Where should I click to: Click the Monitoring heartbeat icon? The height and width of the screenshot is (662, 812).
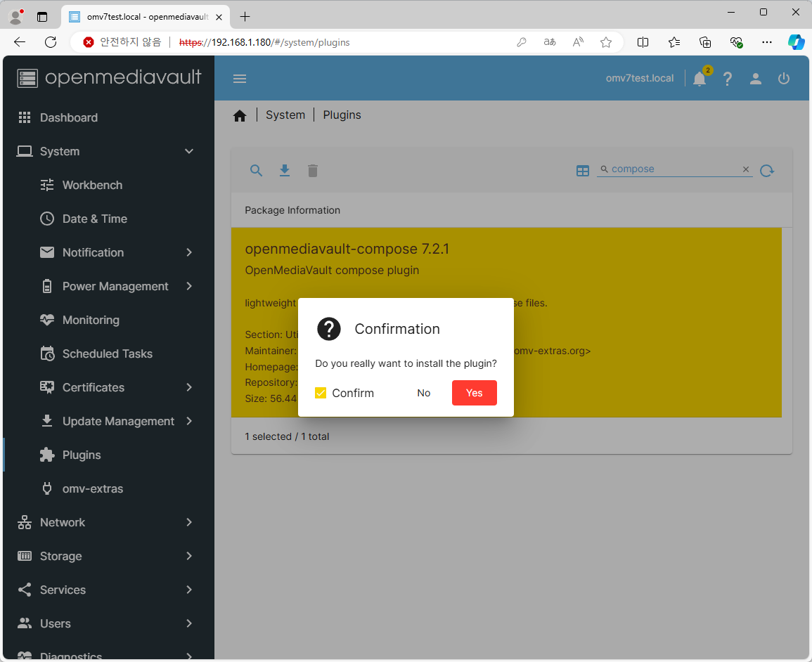point(47,320)
